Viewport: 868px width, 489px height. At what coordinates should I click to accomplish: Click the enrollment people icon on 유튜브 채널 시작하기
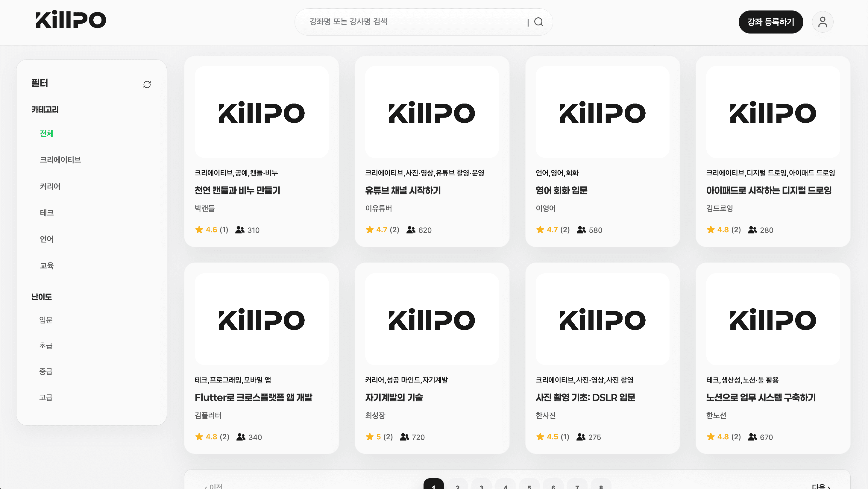coord(410,230)
